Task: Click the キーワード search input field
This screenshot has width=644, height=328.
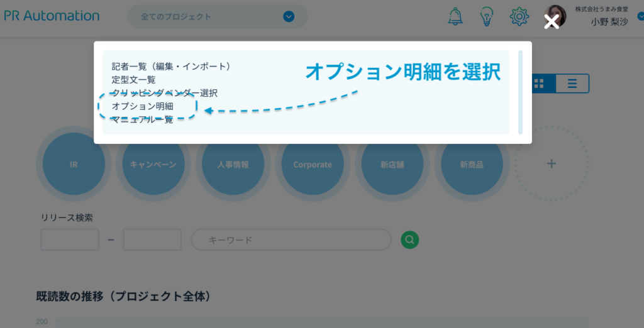Action: click(291, 240)
